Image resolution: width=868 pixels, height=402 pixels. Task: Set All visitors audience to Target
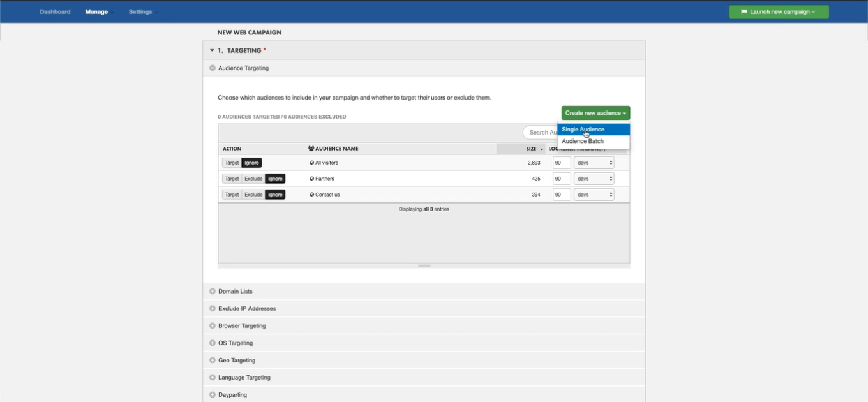click(x=232, y=163)
